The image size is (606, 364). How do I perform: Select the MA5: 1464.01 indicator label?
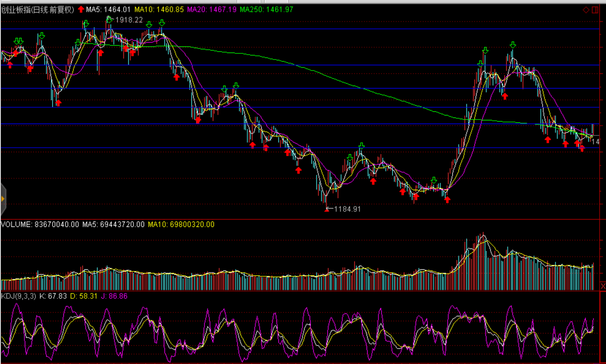(108, 9)
